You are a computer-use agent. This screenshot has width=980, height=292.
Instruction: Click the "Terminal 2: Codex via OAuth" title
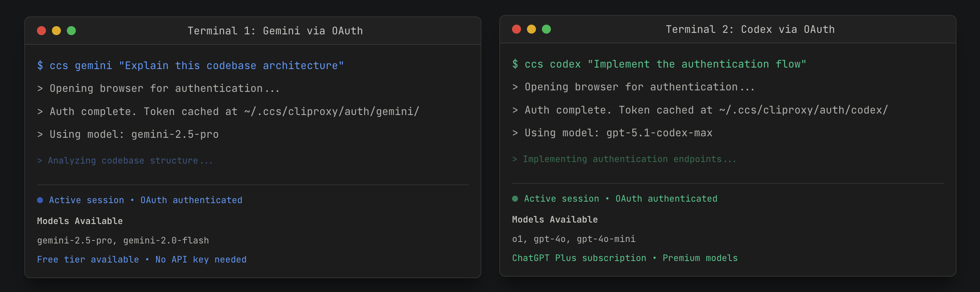(750, 29)
